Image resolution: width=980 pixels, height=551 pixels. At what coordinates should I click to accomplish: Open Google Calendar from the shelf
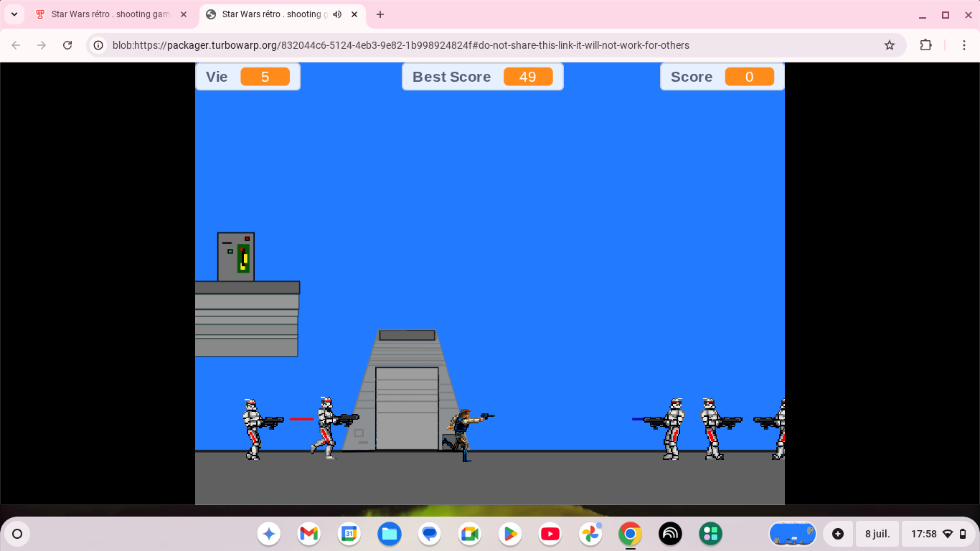(349, 534)
